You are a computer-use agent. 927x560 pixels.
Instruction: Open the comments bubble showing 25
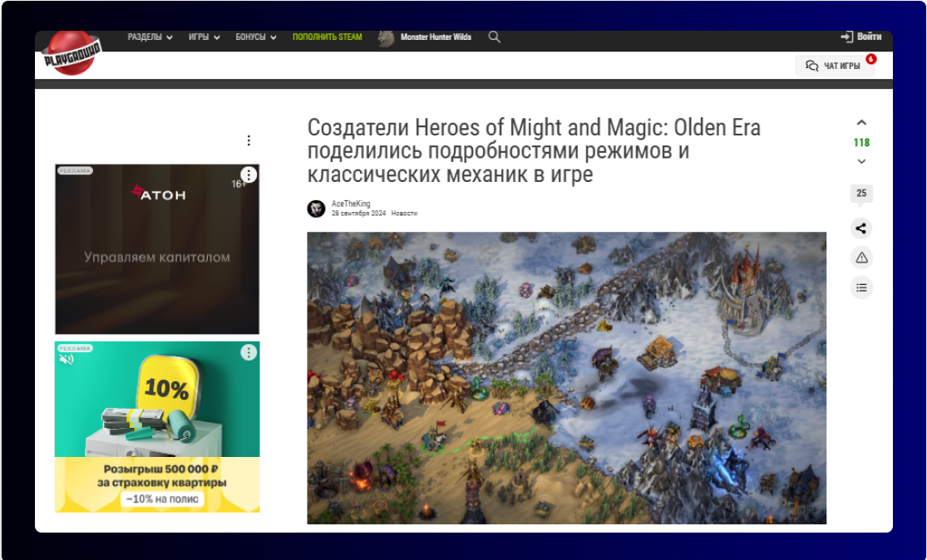coord(860,194)
